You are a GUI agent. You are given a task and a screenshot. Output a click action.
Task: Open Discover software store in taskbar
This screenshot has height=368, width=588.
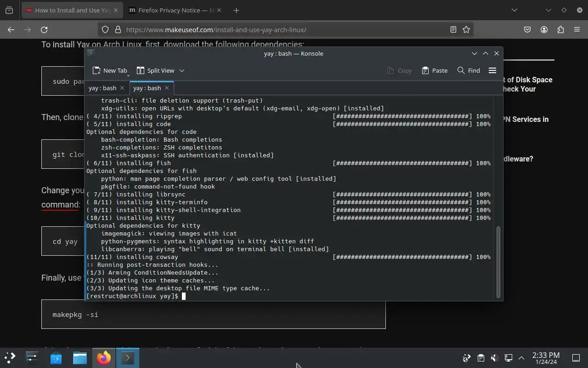[x=56, y=357]
